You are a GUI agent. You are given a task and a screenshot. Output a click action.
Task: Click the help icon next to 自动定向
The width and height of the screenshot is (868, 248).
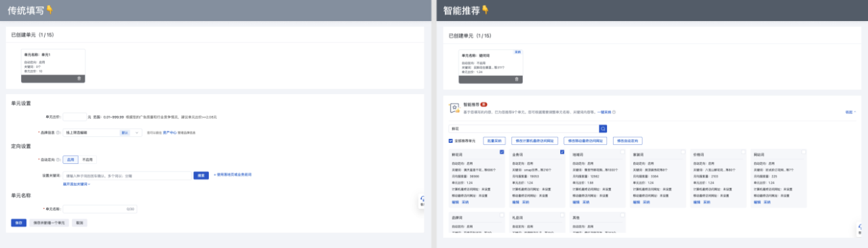[59, 160]
